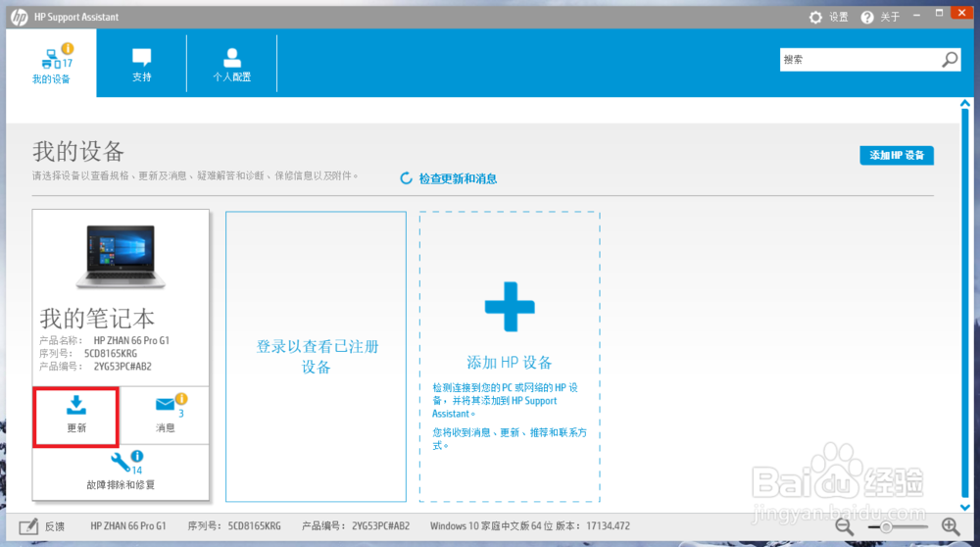
Task: Click the scrollbar down arrow
Action: tap(965, 507)
